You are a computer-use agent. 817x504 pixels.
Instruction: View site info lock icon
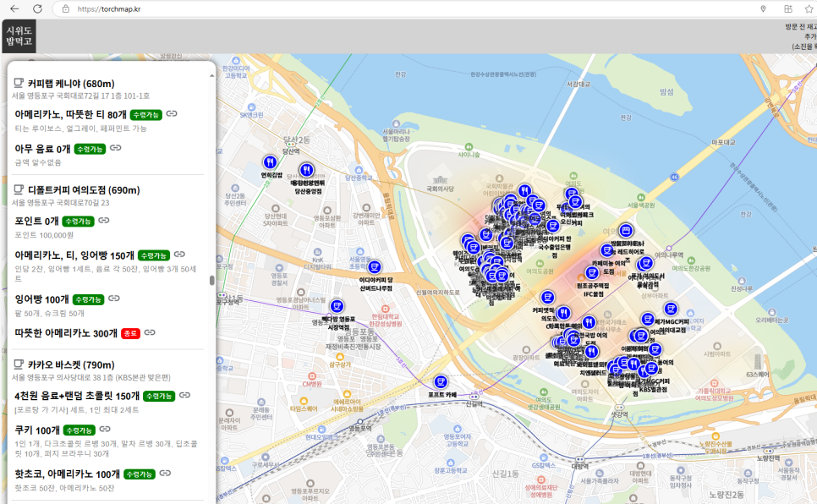(x=66, y=8)
